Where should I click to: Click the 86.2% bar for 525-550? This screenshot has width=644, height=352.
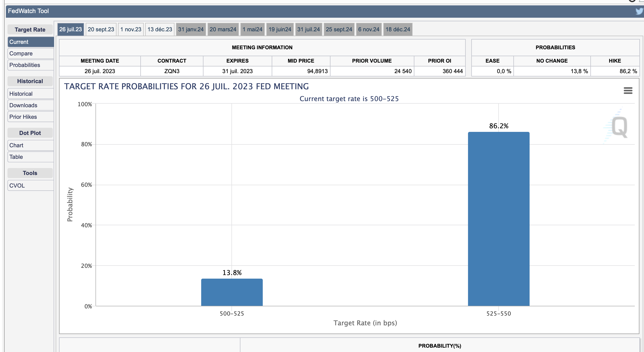click(x=499, y=218)
